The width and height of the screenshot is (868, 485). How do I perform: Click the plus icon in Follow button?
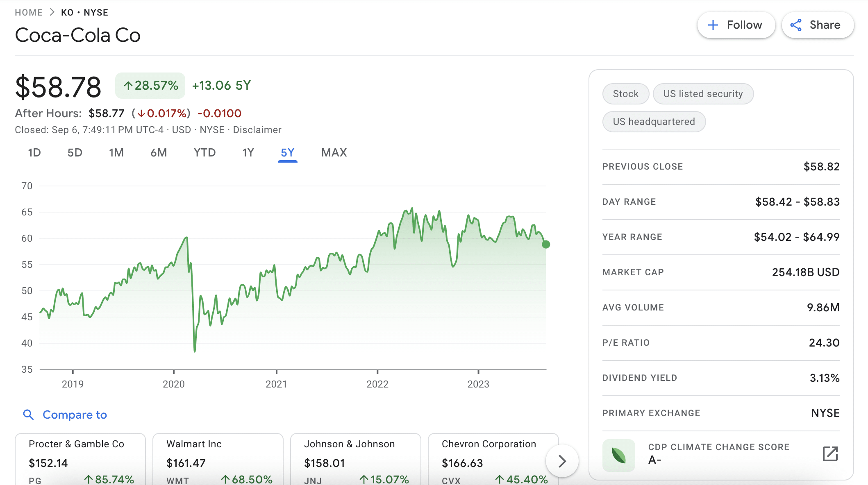coord(713,25)
